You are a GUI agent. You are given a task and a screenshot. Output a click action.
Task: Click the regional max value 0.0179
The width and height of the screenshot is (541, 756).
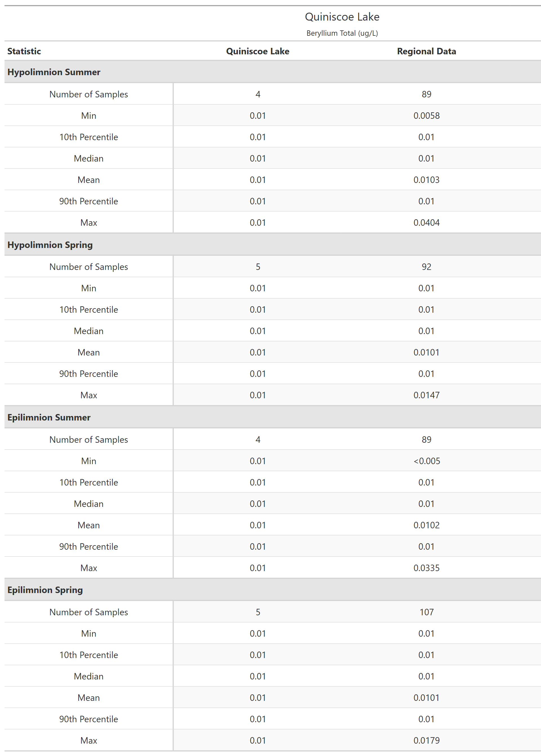[x=426, y=740]
